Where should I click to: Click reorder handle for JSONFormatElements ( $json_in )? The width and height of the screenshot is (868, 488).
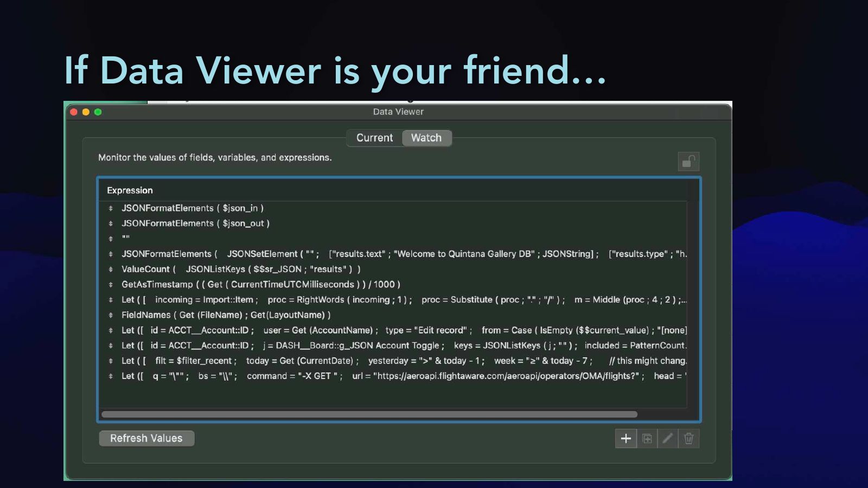tap(111, 208)
